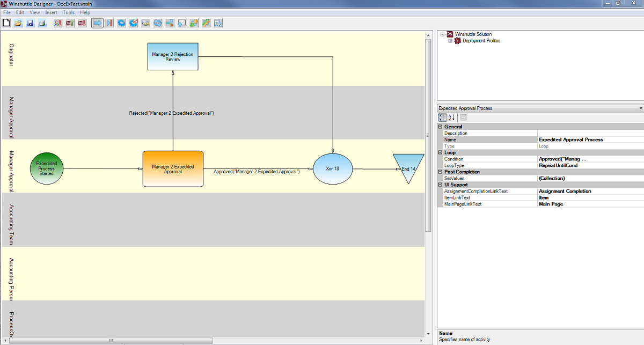The image size is (644, 345).
Task: Select the blue gear activity tool
Action: [x=121, y=23]
